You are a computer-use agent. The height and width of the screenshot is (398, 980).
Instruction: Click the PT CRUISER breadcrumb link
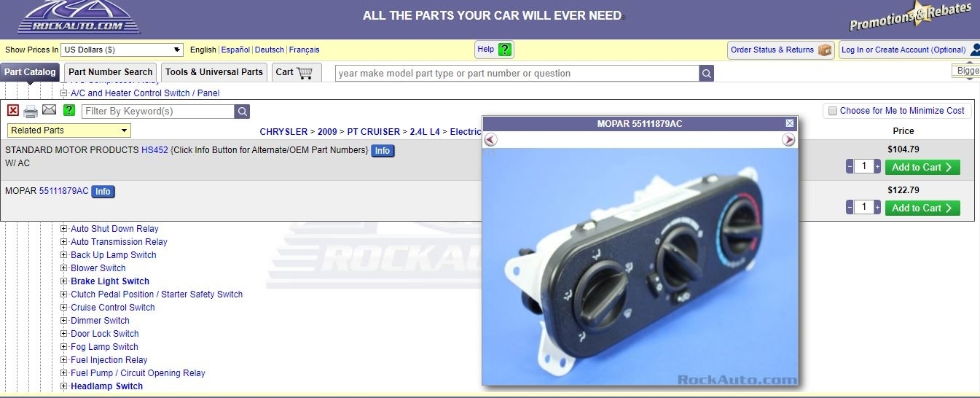373,132
